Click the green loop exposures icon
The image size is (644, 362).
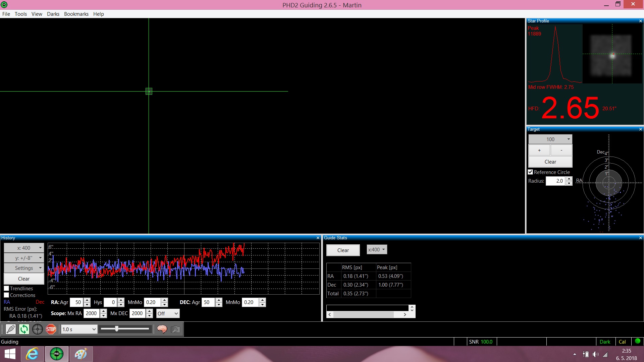click(x=24, y=329)
